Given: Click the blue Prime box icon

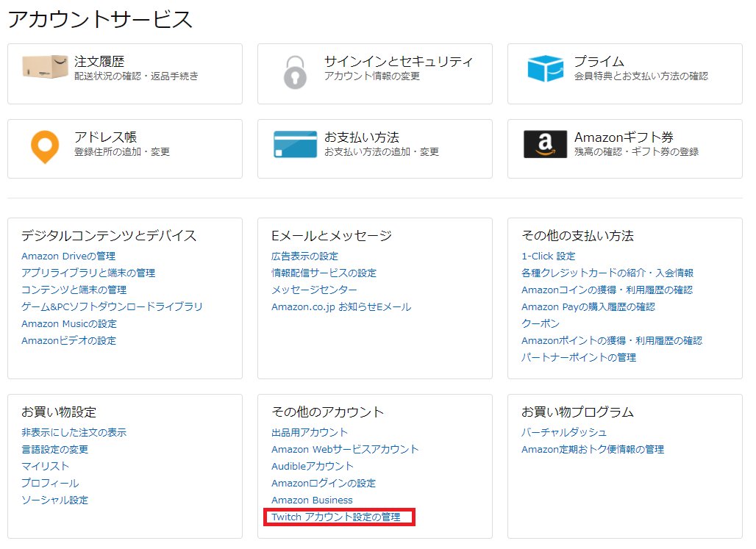Looking at the screenshot, I should pos(545,68).
